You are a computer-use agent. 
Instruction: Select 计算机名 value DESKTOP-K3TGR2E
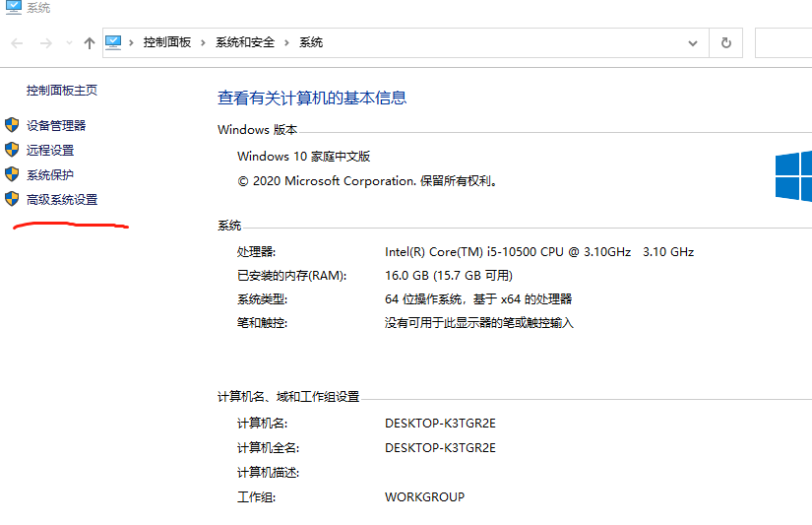coord(440,424)
